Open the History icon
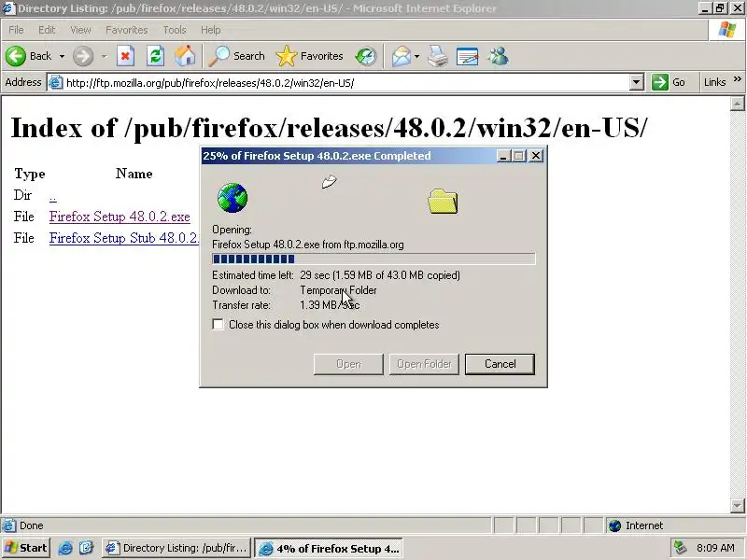Viewport: 747px width, 560px height. click(366, 56)
